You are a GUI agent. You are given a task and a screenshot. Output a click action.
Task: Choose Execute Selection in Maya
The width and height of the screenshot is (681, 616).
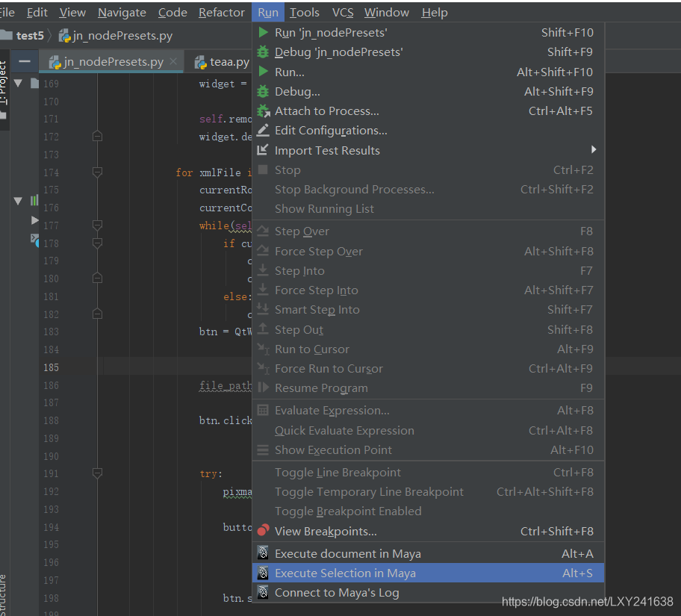[428, 573]
